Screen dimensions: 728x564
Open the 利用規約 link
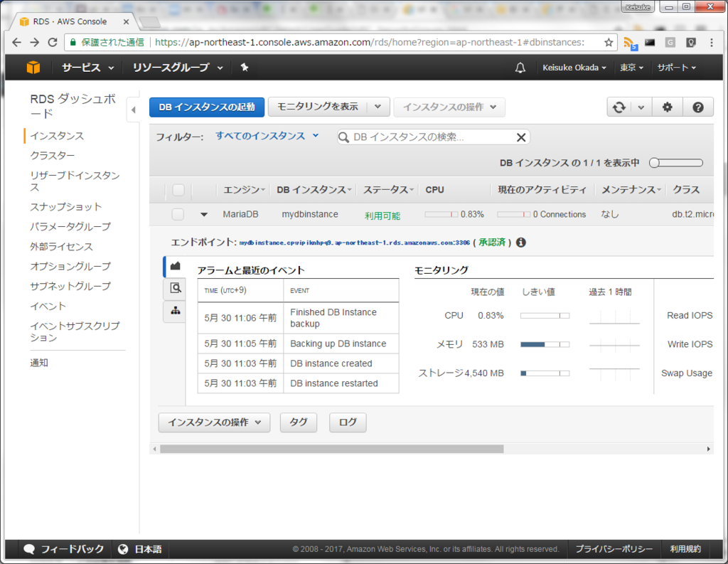point(685,549)
